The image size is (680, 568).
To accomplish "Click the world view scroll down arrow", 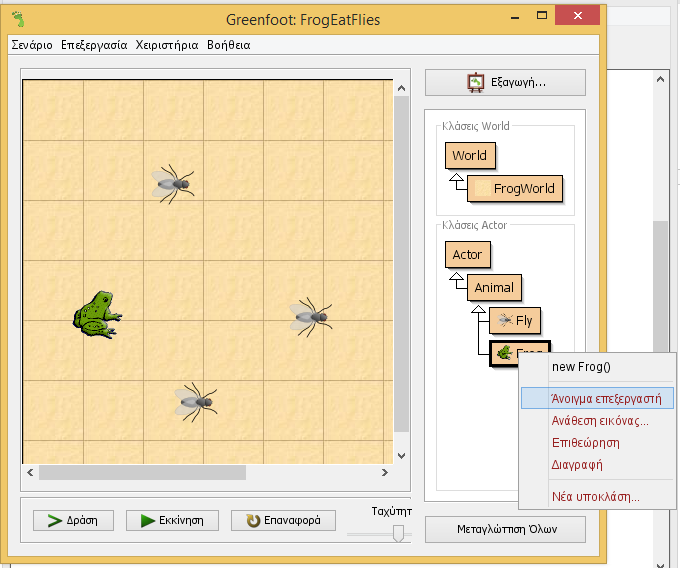I will pos(402,456).
